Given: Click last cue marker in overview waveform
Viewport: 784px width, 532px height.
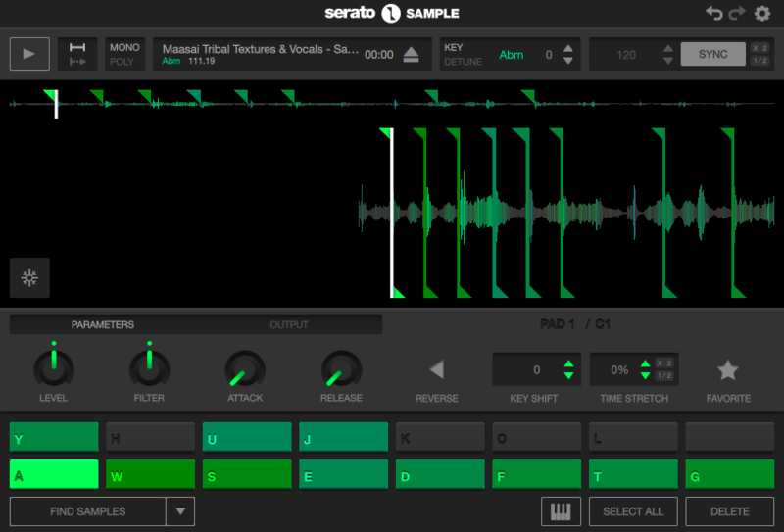Looking at the screenshot, I should (x=529, y=95).
